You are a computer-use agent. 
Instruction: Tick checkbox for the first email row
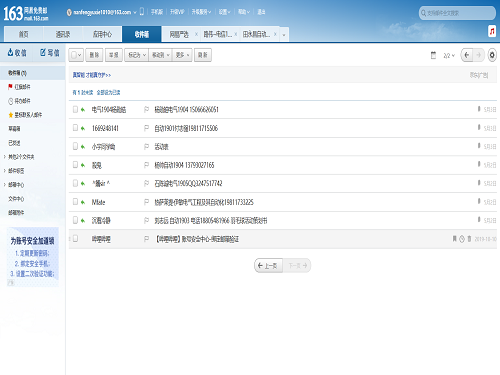tap(75, 109)
